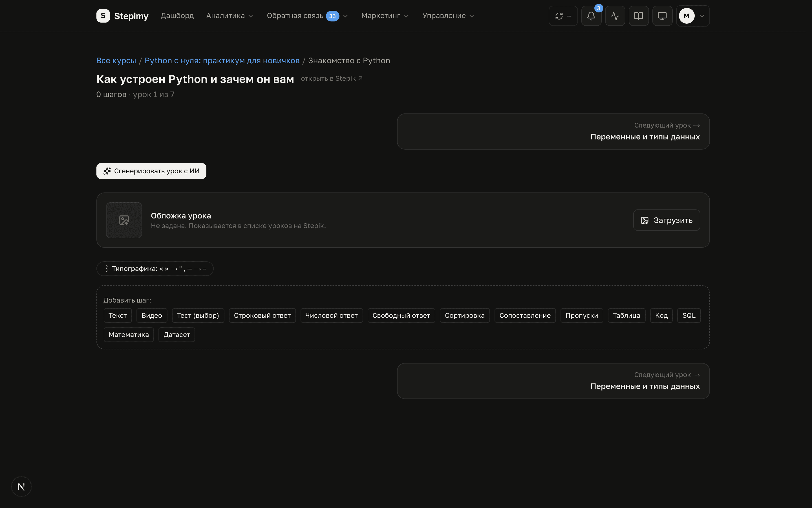Add a Сортировка step

[x=465, y=315]
